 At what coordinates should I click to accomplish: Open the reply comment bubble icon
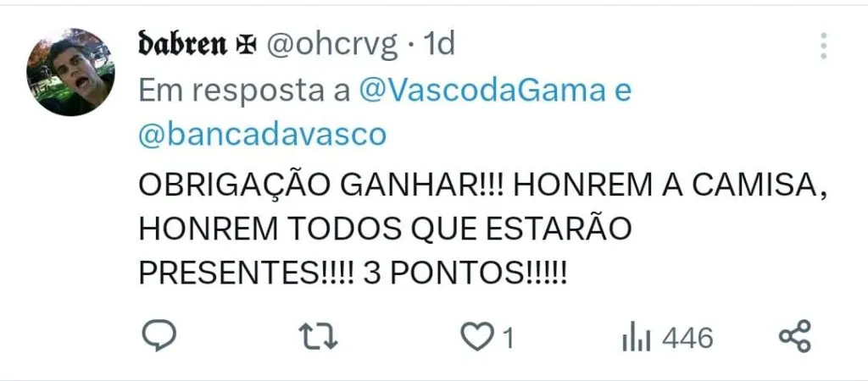pyautogui.click(x=159, y=335)
